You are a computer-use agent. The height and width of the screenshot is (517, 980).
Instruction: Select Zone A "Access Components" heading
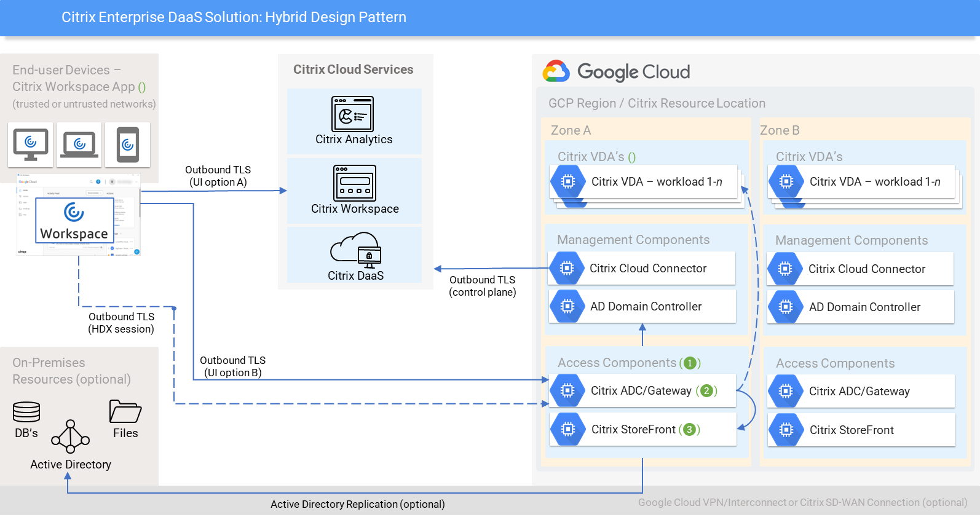(x=617, y=363)
